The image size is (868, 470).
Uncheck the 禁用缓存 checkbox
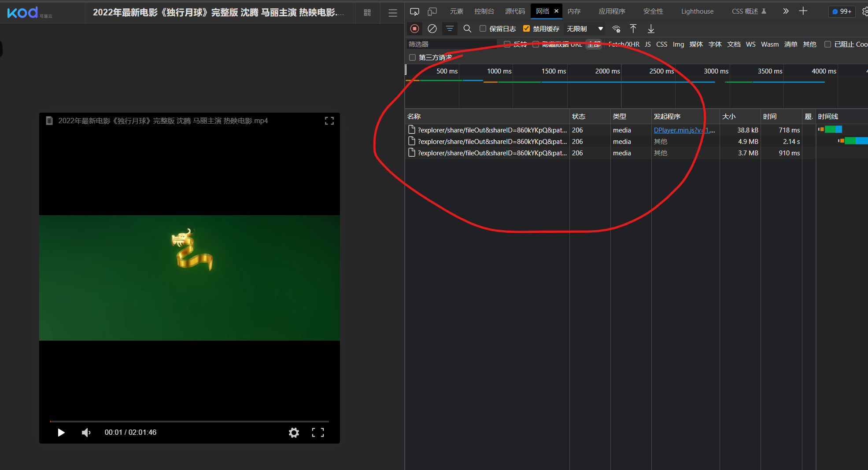click(x=526, y=29)
